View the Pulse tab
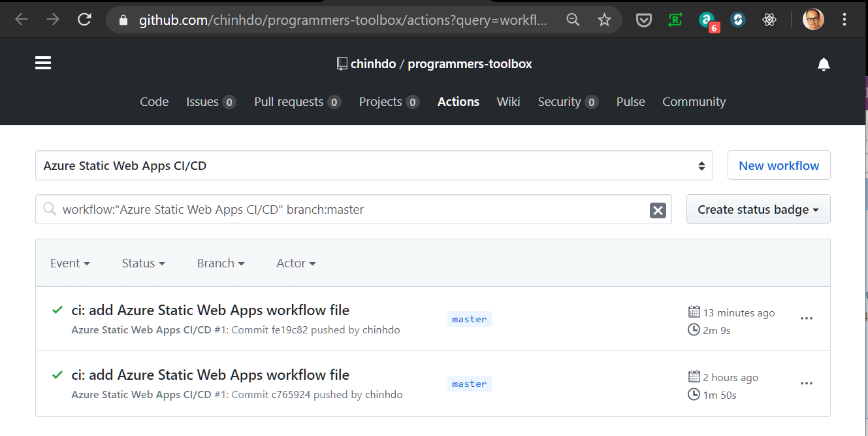868x436 pixels. pyautogui.click(x=630, y=101)
